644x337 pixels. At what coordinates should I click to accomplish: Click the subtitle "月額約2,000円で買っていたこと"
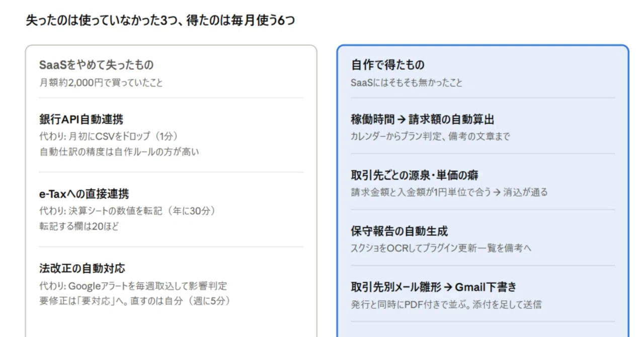101,83
